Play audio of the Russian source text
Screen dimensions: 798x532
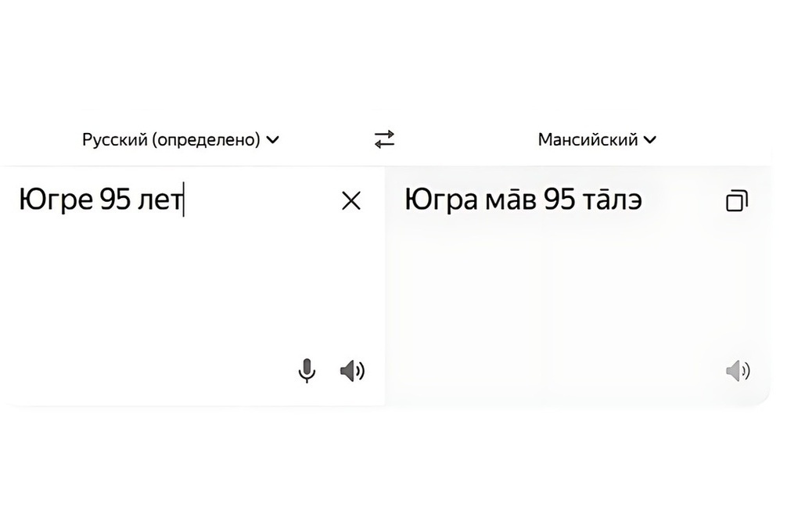coord(352,370)
